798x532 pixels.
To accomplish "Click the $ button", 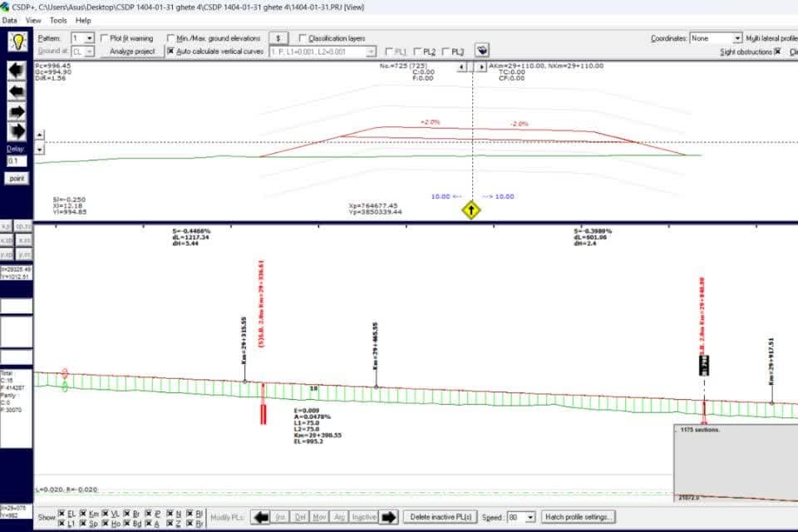I will click(x=278, y=38).
